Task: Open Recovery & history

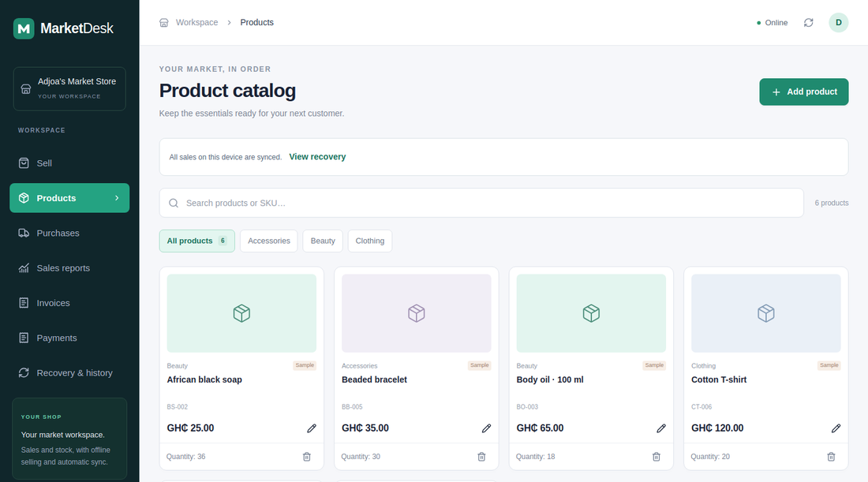Action: (69, 373)
